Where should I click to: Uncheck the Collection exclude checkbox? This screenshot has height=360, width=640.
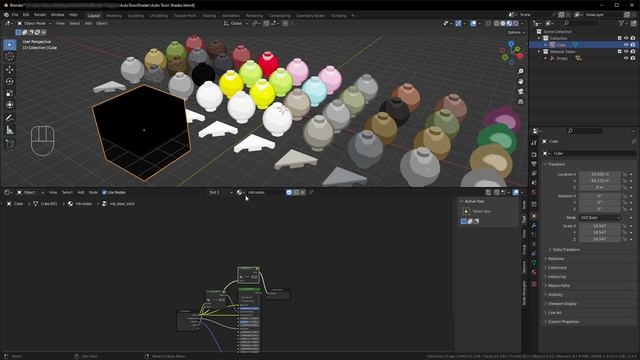pyautogui.click(x=620, y=38)
